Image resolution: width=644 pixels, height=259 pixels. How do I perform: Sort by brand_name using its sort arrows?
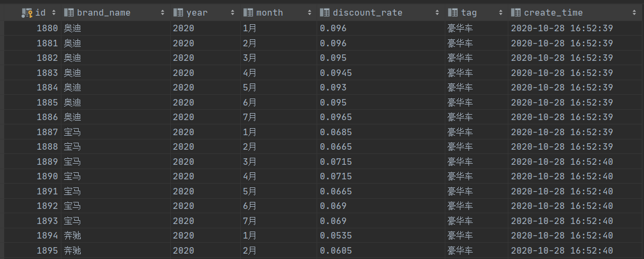coord(163,13)
